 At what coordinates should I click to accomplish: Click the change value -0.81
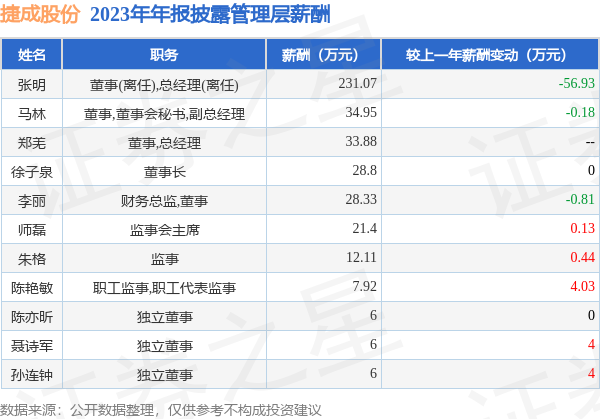point(580,199)
